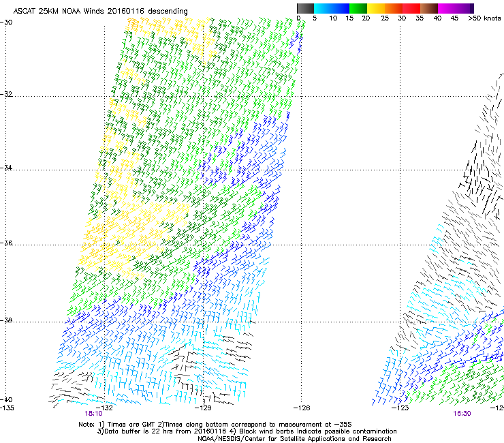
Task: Click the magenta 40-45 knots legend segment
Action: click(x=447, y=8)
